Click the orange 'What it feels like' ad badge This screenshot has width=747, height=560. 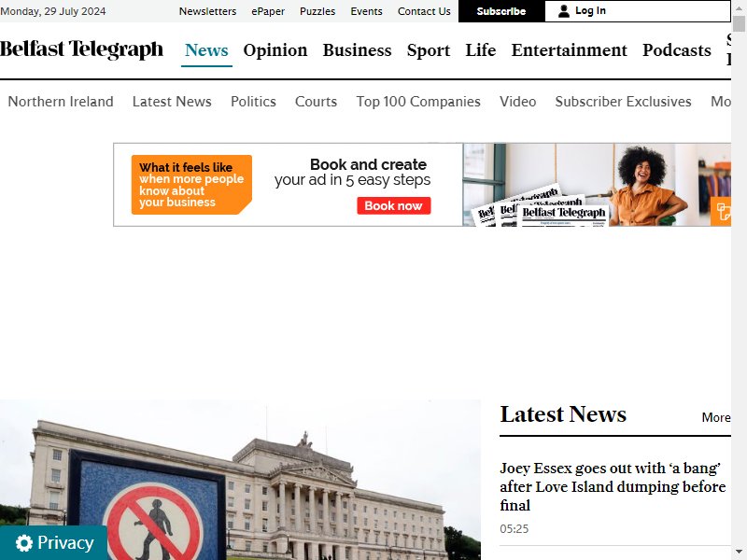click(x=191, y=185)
